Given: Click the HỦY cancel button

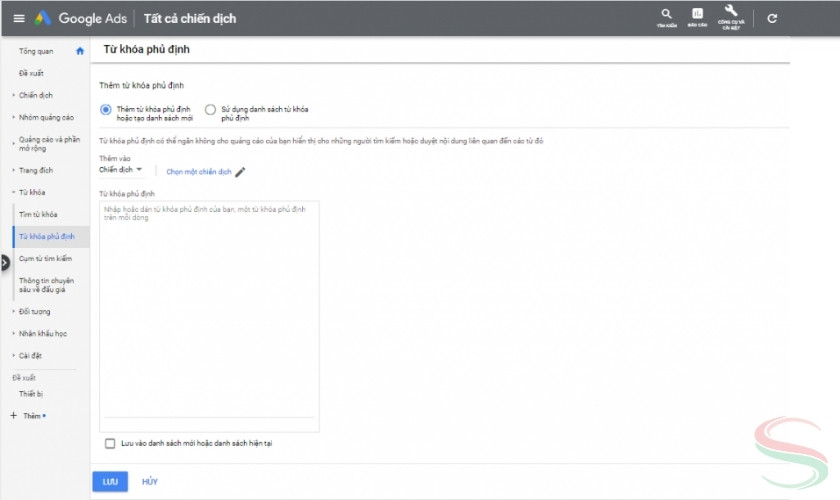Looking at the screenshot, I should 150,482.
